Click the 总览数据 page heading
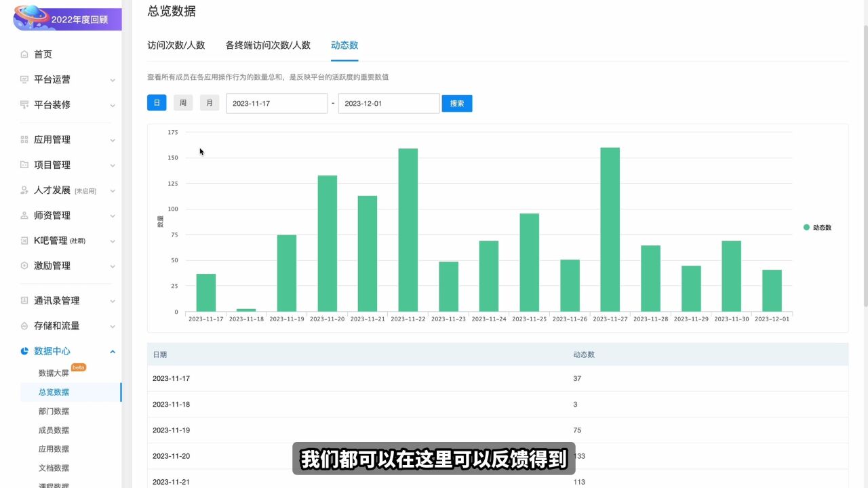 tap(172, 11)
